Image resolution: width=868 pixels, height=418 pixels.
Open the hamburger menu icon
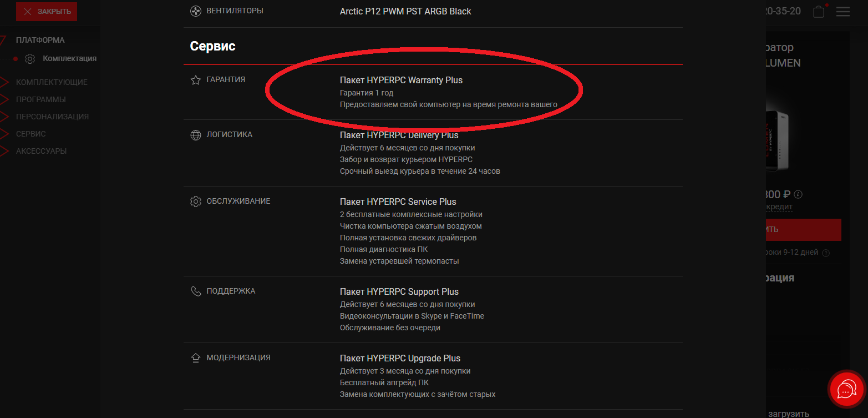coord(843,12)
